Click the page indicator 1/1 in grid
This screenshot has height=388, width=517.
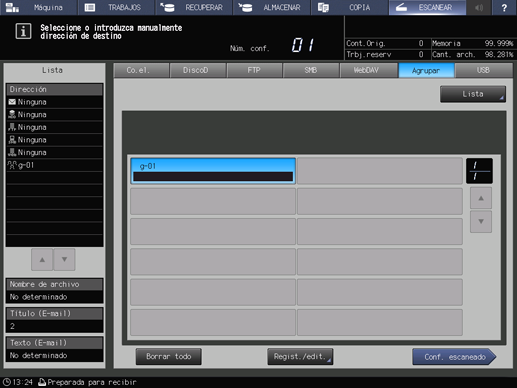click(479, 171)
